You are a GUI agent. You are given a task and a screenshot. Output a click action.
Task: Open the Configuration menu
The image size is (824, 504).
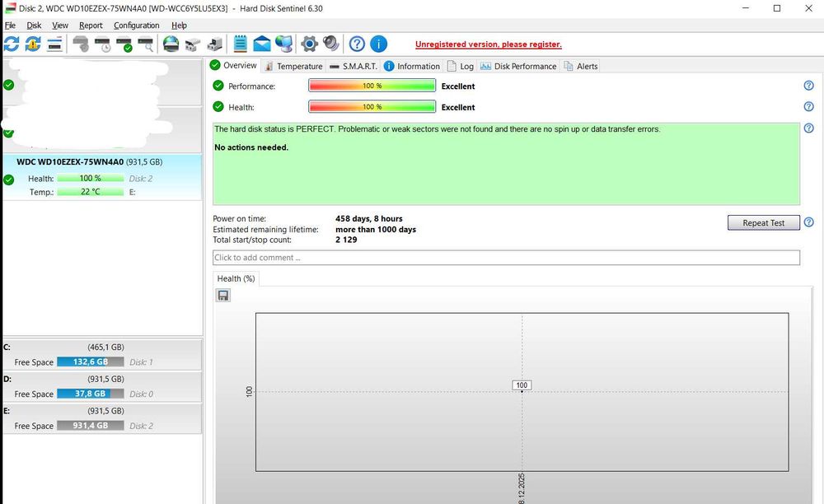coord(137,26)
